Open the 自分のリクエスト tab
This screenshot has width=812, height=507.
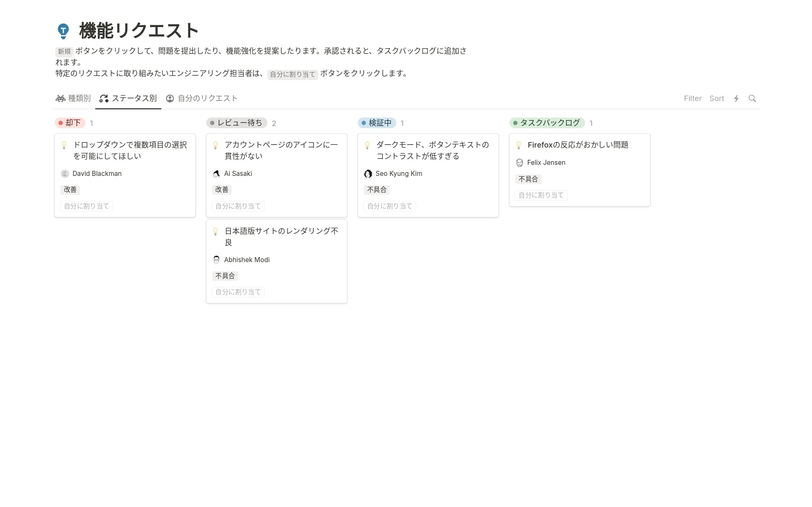click(x=202, y=99)
